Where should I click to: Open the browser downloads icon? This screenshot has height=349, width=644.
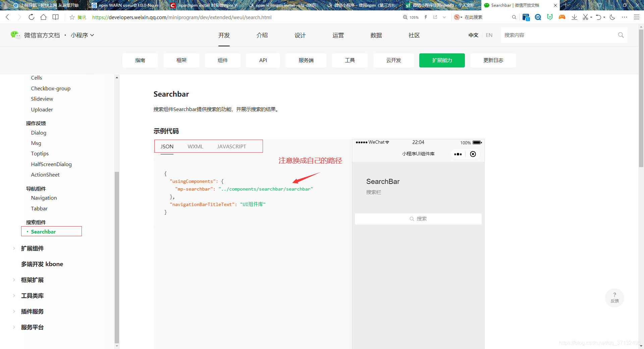click(x=574, y=17)
